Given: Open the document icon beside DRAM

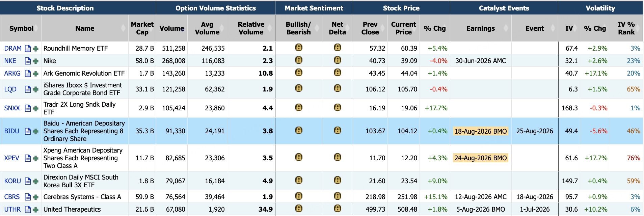Looking at the screenshot, I should [28, 49].
